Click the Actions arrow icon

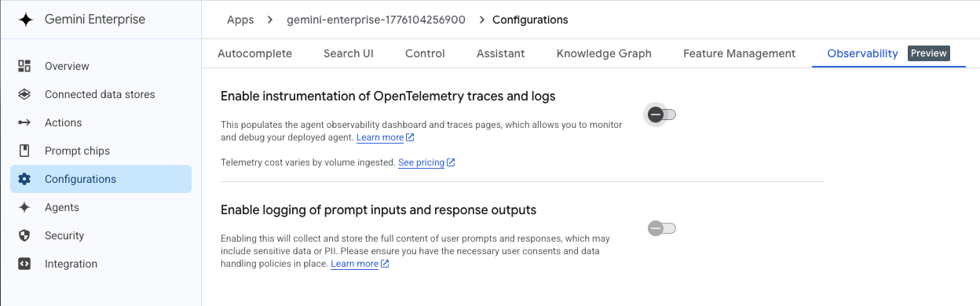click(24, 122)
